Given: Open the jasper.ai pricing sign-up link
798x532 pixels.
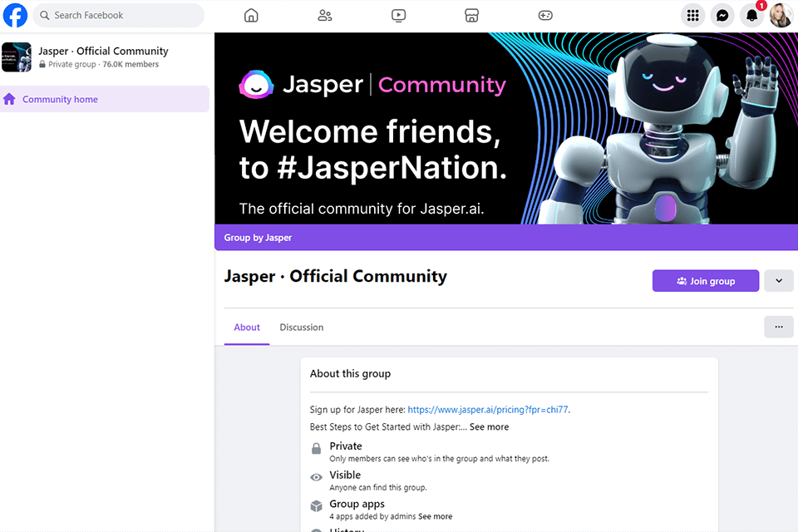Looking at the screenshot, I should (488, 410).
